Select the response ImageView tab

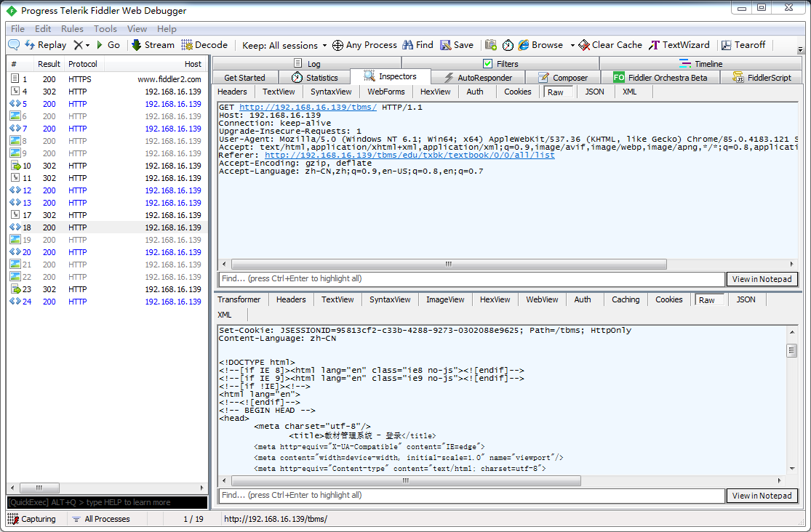pos(445,299)
